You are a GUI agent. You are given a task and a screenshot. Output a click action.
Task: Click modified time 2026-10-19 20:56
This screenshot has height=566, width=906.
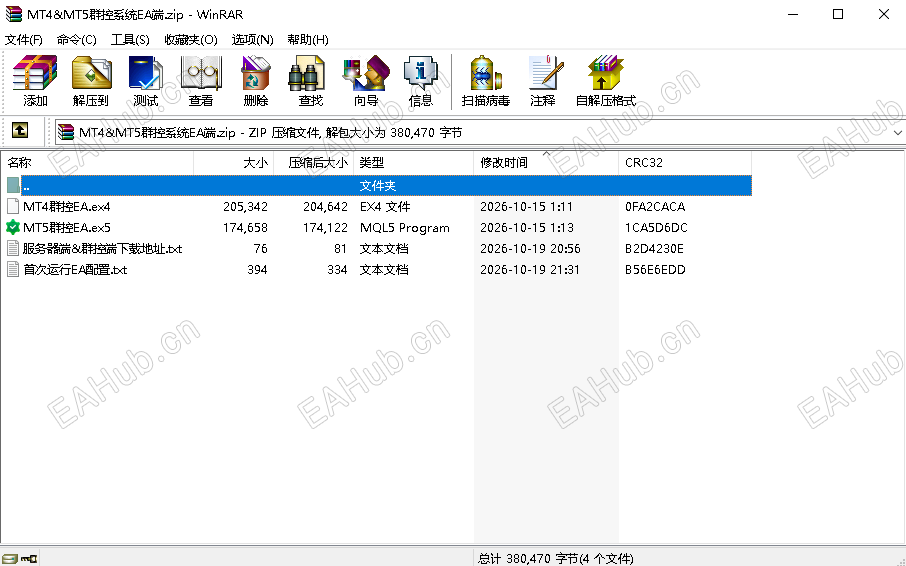point(530,248)
